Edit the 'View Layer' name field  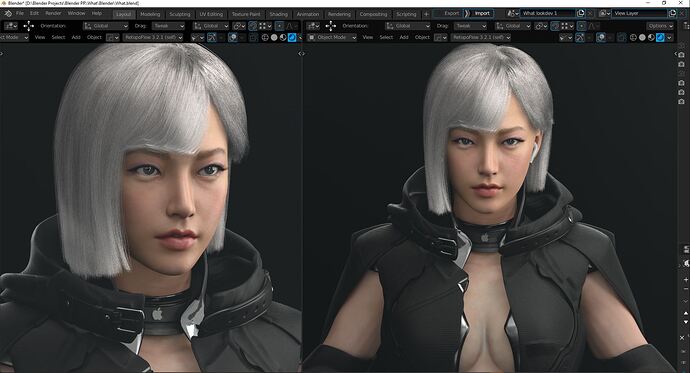tap(640, 13)
